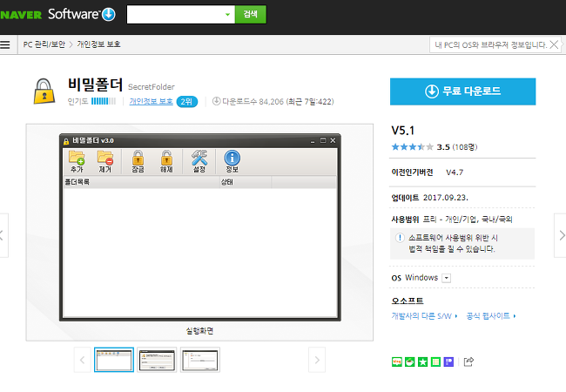Click the SecretFolder subtitle
Screen dimensions: 566x392
(x=152, y=87)
